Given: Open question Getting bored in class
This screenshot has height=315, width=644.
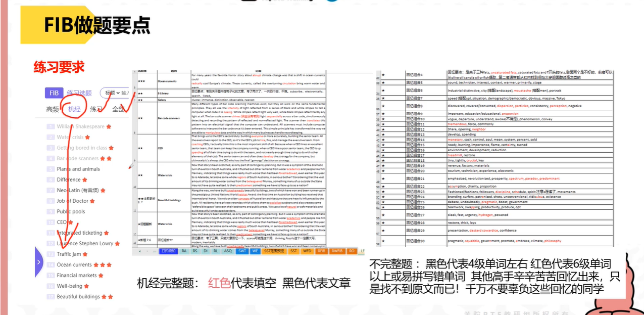Looking at the screenshot, I should click(82, 148).
